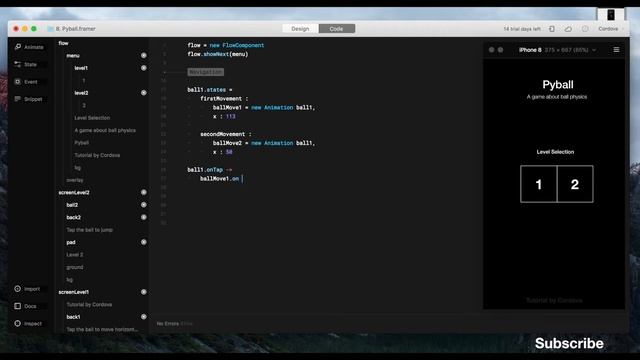640x360 pixels.
Task: Click the first round preview control button
Action: point(491,50)
